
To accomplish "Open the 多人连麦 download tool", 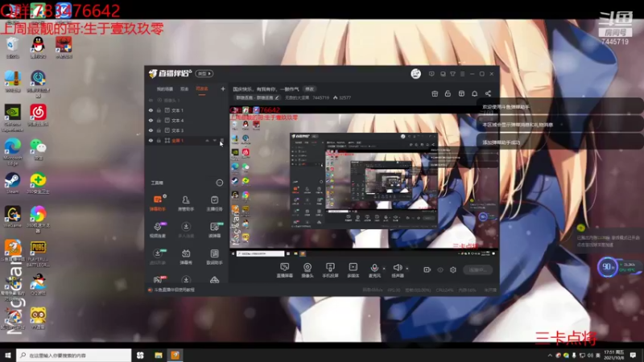I will coord(186,230).
